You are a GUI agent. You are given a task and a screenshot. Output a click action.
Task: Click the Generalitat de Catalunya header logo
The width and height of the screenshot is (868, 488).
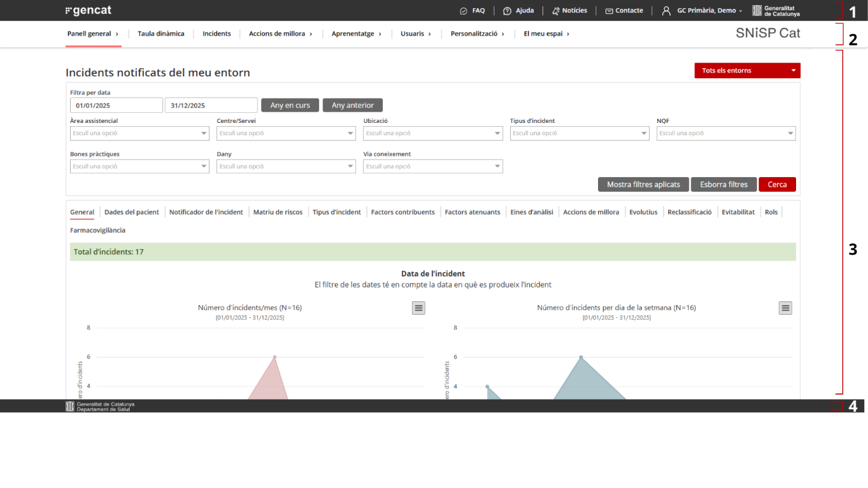776,11
